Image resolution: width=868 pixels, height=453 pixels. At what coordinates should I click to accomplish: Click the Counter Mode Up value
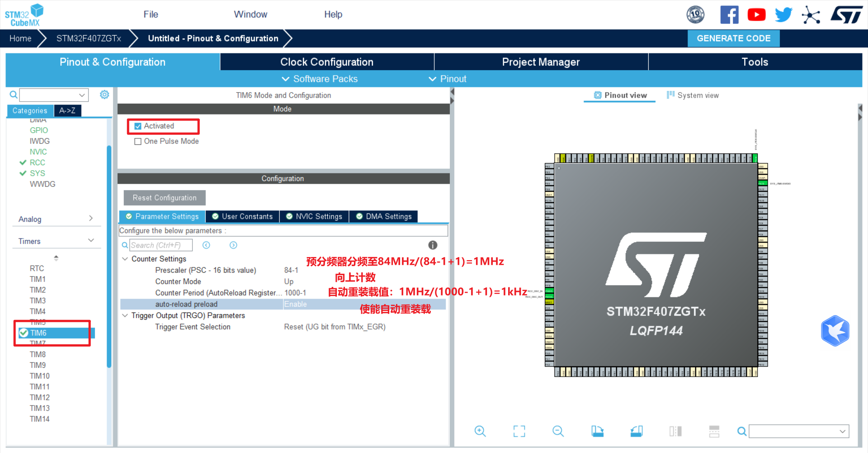pos(288,281)
